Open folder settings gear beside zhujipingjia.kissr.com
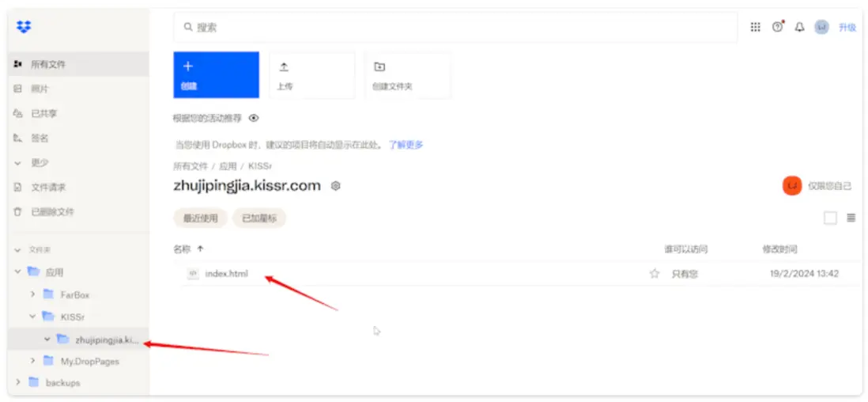This screenshot has width=868, height=402. click(x=335, y=186)
